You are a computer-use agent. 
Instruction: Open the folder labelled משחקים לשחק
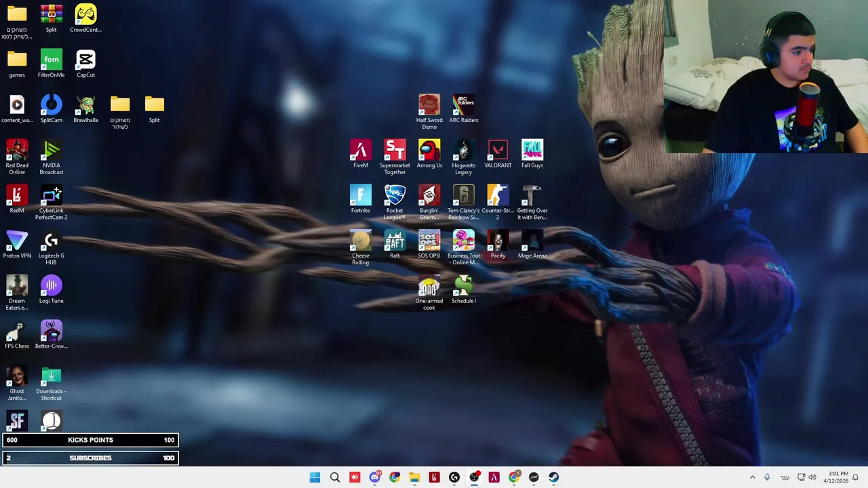pyautogui.click(x=17, y=22)
